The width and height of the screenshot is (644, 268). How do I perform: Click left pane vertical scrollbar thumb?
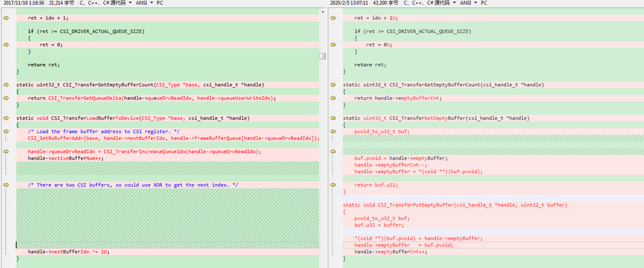[x=323, y=56]
